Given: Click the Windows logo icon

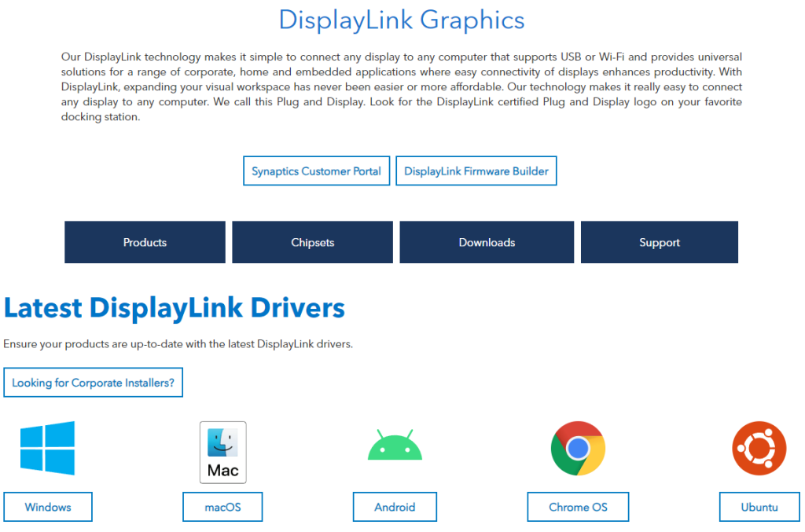Looking at the screenshot, I should [48, 448].
